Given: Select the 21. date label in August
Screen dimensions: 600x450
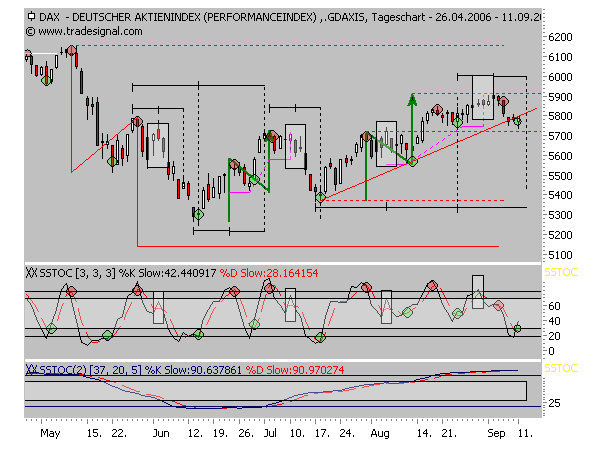Looking at the screenshot, I should point(449,433).
